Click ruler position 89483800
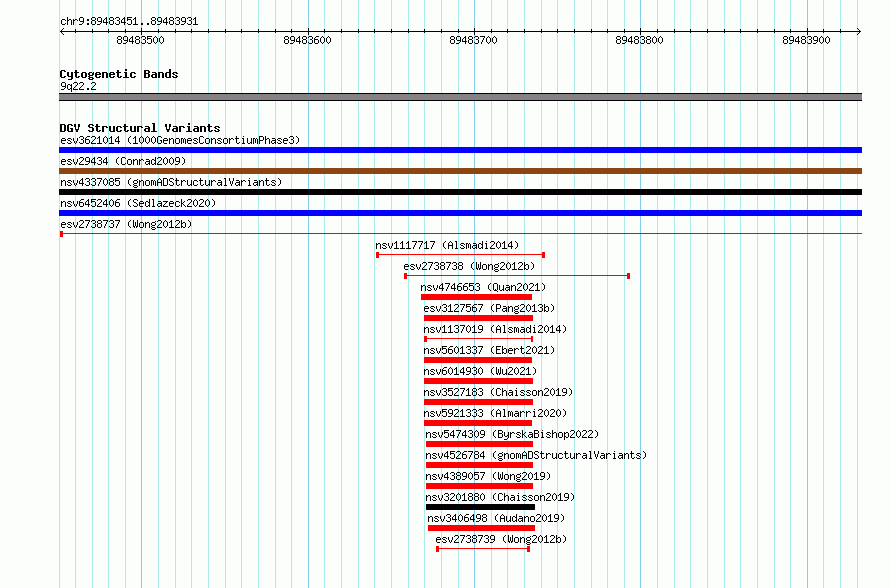The width and height of the screenshot is (890, 588). tap(639, 40)
